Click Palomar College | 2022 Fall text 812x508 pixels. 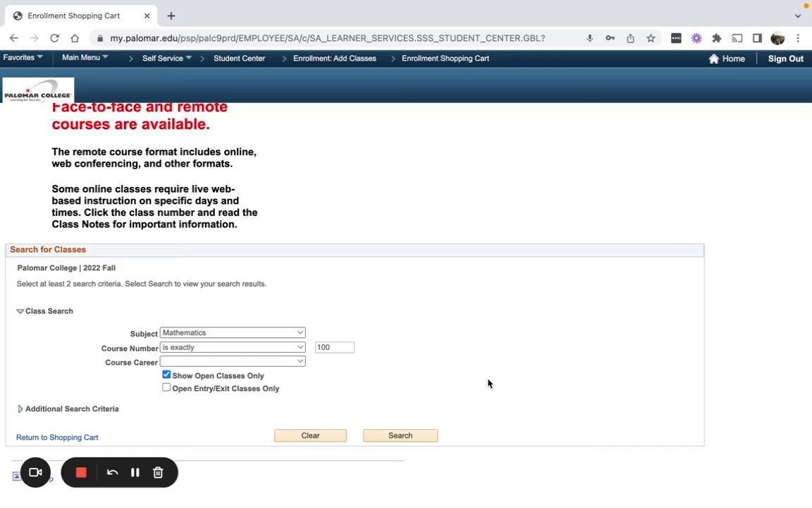[66, 268]
